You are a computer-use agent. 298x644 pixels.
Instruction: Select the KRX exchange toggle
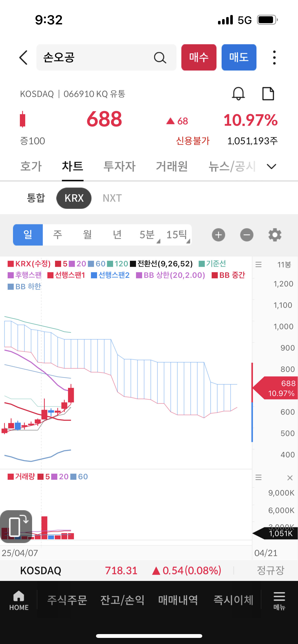click(74, 198)
